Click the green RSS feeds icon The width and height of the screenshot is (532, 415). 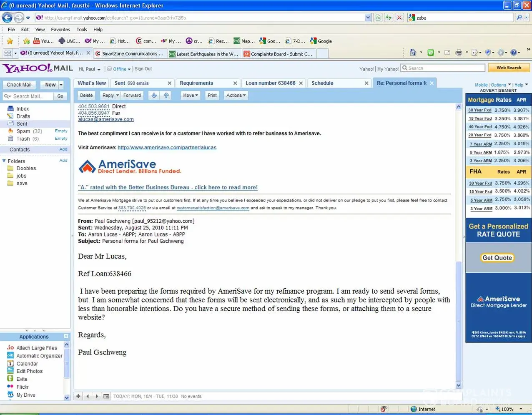(431, 53)
